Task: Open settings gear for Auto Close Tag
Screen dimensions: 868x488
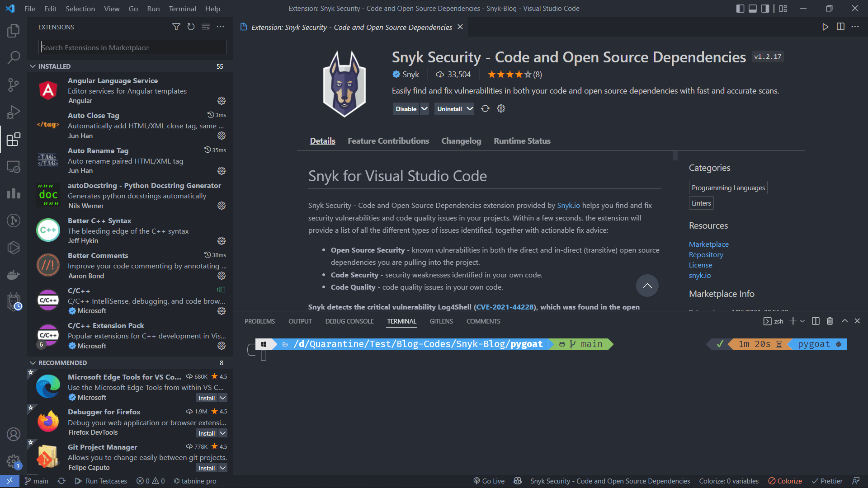Action: click(222, 136)
